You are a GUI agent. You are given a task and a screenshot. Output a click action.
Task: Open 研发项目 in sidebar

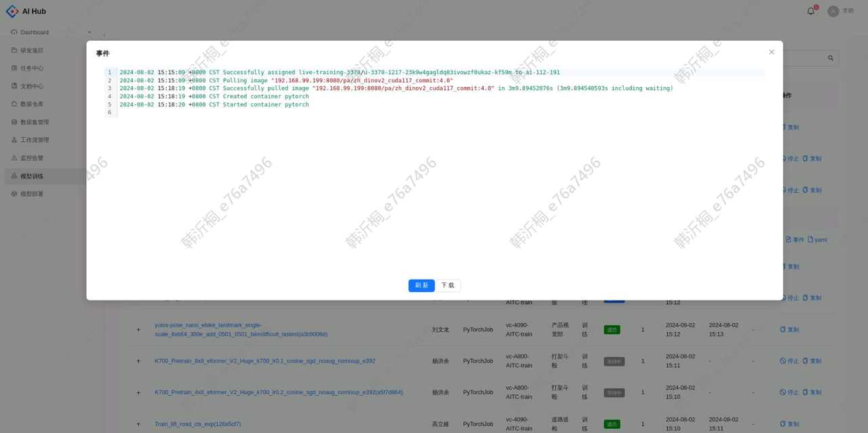pyautogui.click(x=31, y=50)
